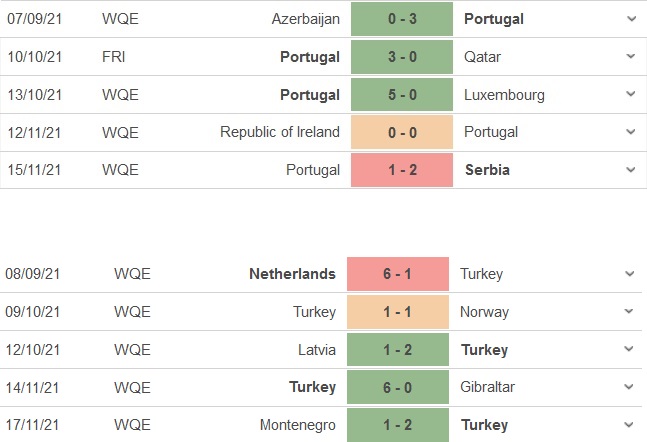Select the 0 - 0 draw score box

click(x=402, y=132)
